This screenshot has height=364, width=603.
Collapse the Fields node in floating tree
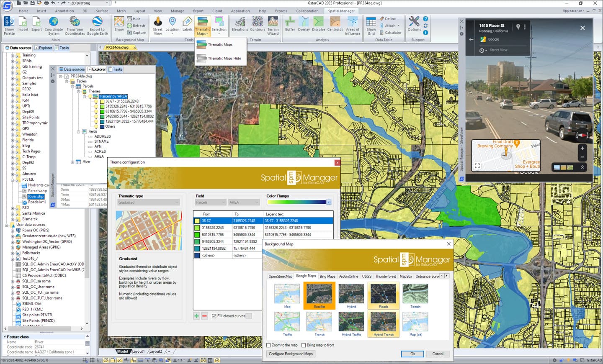point(78,131)
